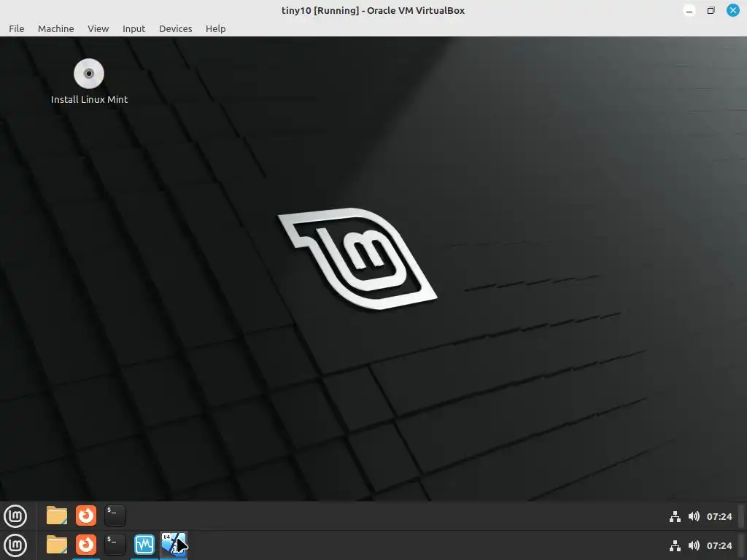Image resolution: width=747 pixels, height=560 pixels.
Task: Open Files folder on the host panel
Action: coord(57,545)
